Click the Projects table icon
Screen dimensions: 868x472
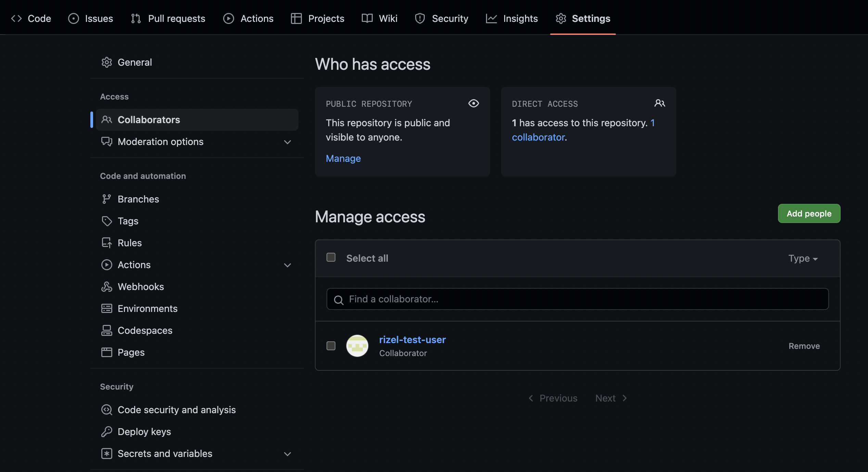pyautogui.click(x=296, y=18)
